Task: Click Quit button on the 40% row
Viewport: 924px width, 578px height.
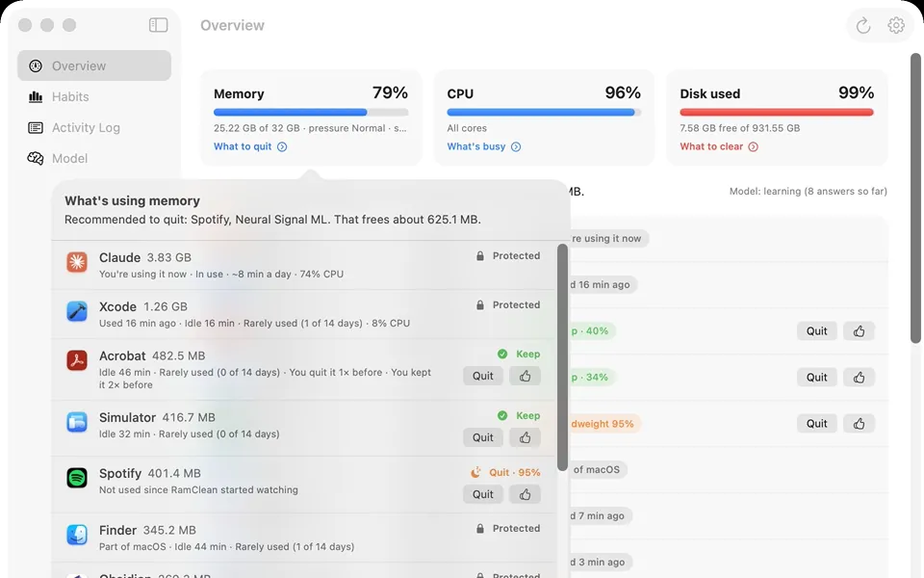Action: [x=817, y=330]
